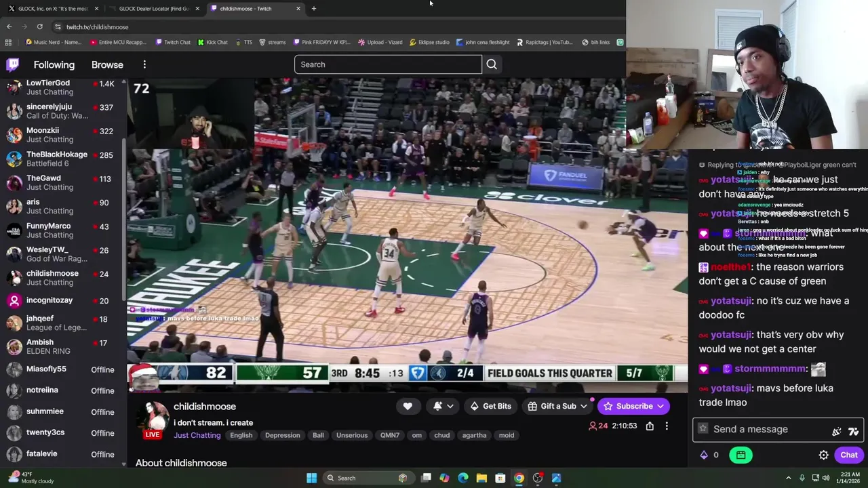
Task: Click the Get Bits button
Action: click(x=491, y=406)
